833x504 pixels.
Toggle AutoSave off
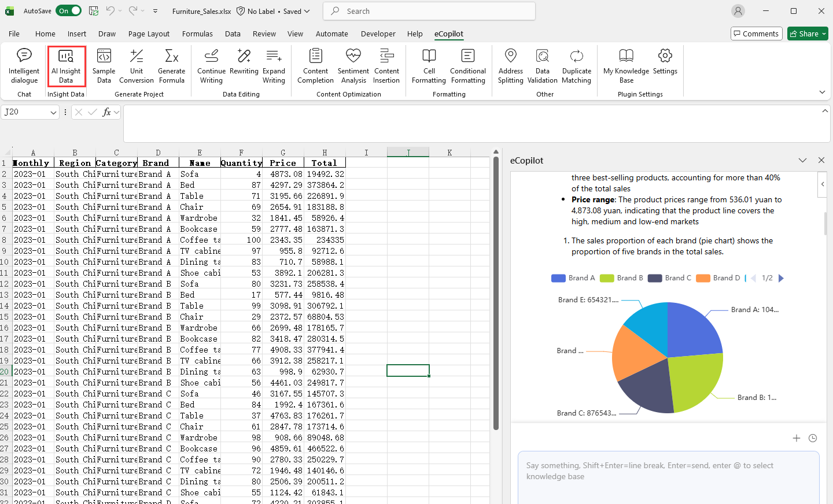point(68,10)
